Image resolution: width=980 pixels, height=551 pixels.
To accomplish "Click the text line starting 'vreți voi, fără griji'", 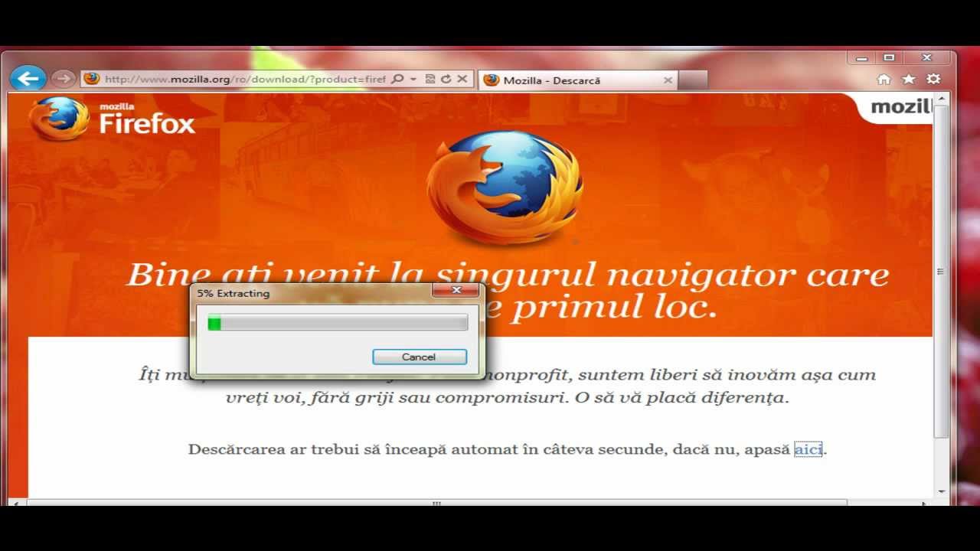I will (x=508, y=398).
